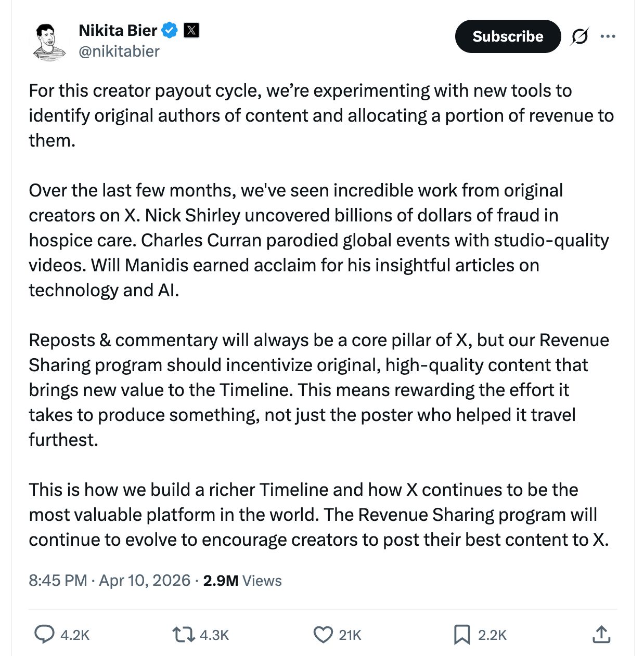The width and height of the screenshot is (644, 656).
Task: Click the 2.2K bookmarks count
Action: (x=492, y=635)
